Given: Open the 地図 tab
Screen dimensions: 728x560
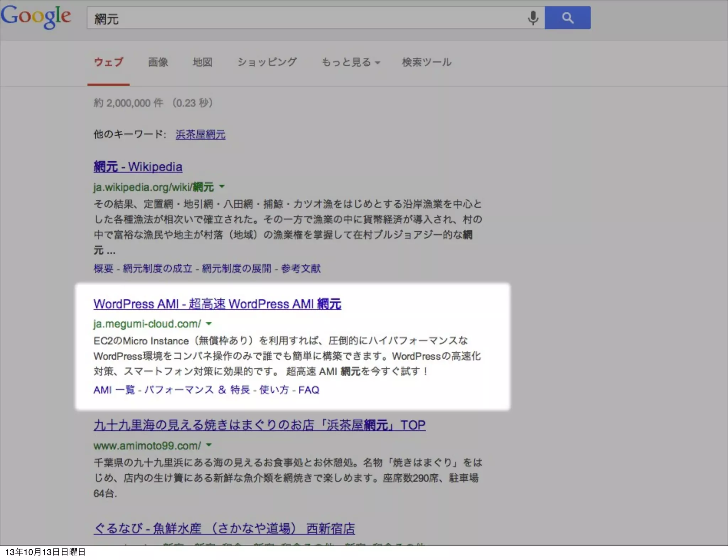Looking at the screenshot, I should [x=202, y=62].
